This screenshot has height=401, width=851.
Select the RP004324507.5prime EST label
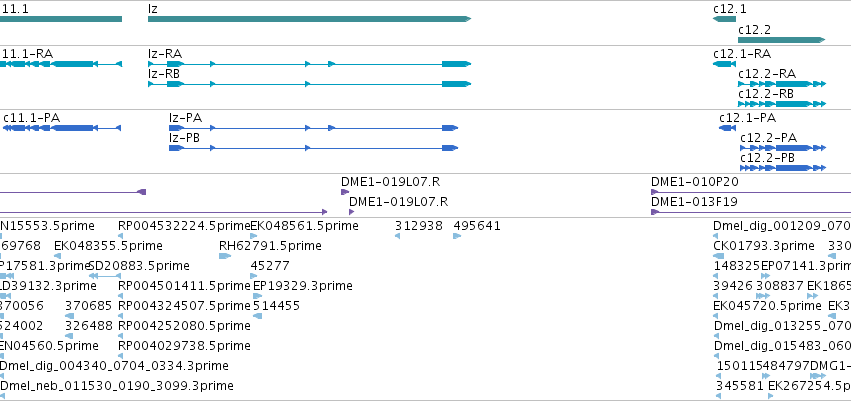click(184, 305)
